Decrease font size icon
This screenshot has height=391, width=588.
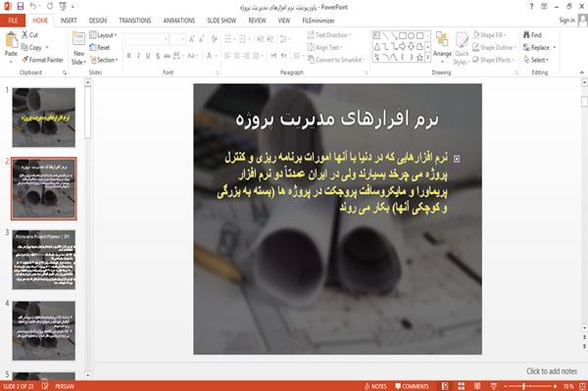[201, 38]
